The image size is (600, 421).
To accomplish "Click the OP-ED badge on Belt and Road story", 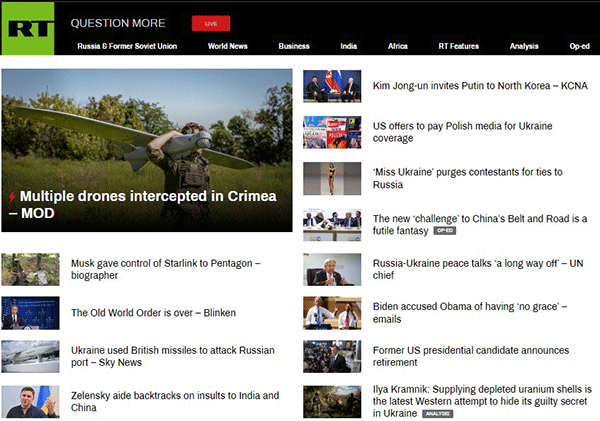I will pyautogui.click(x=445, y=231).
